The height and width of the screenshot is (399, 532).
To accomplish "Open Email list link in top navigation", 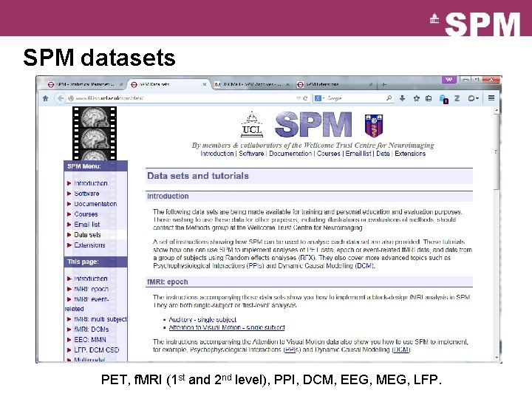I will pyautogui.click(x=358, y=154).
